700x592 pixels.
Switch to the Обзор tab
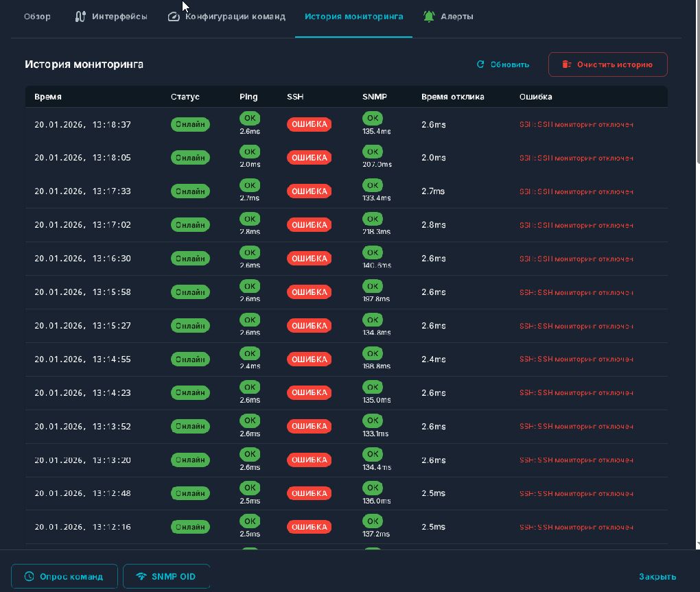tap(37, 16)
